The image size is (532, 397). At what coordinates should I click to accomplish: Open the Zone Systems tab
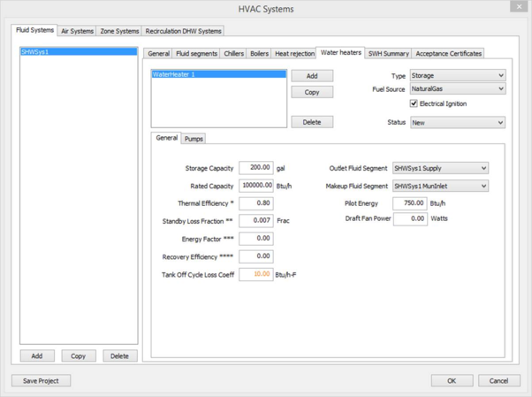(x=119, y=31)
